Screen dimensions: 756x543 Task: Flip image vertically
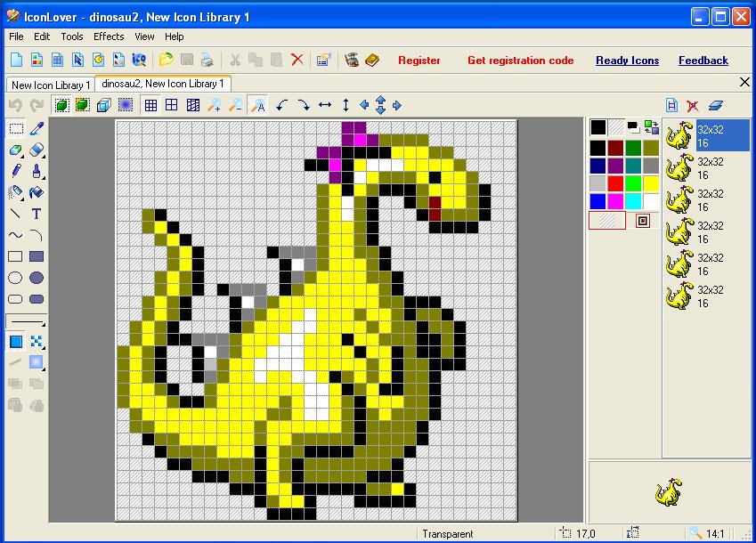click(345, 105)
